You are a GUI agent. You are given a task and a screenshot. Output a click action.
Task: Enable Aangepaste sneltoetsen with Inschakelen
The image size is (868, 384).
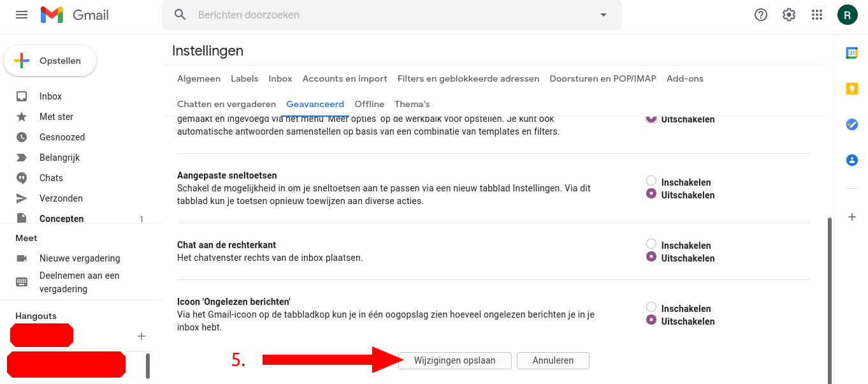click(651, 181)
